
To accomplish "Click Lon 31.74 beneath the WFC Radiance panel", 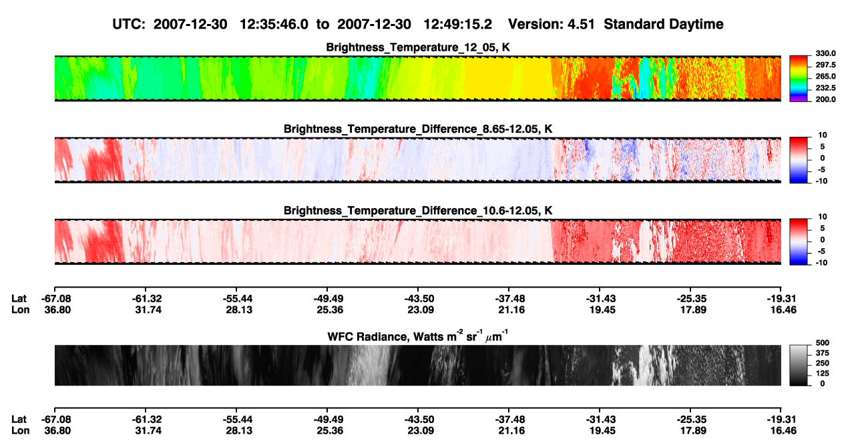I will [147, 430].
